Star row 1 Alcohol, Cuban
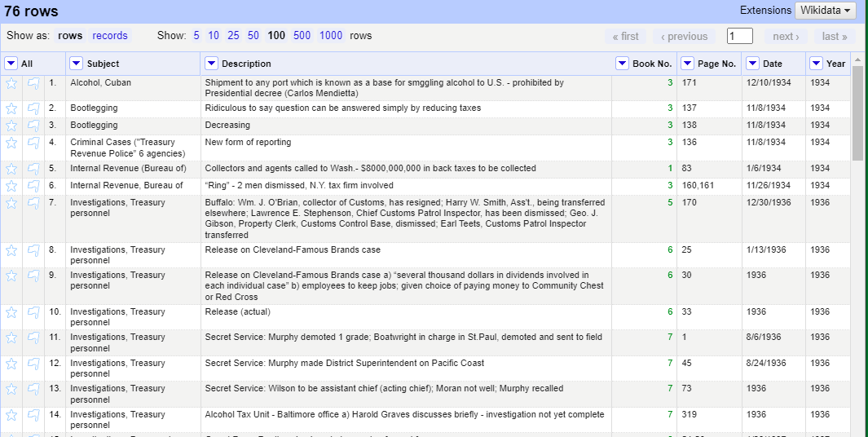 pos(11,83)
